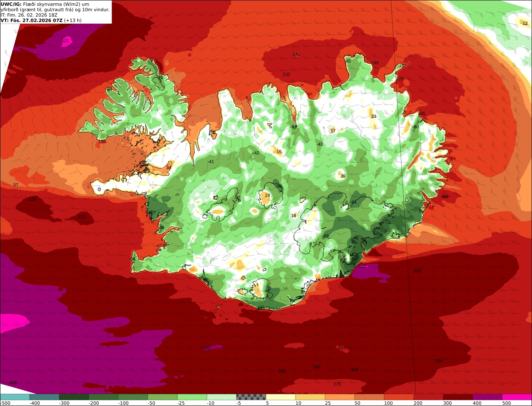Click the value 17 on the map

[x=332, y=131]
